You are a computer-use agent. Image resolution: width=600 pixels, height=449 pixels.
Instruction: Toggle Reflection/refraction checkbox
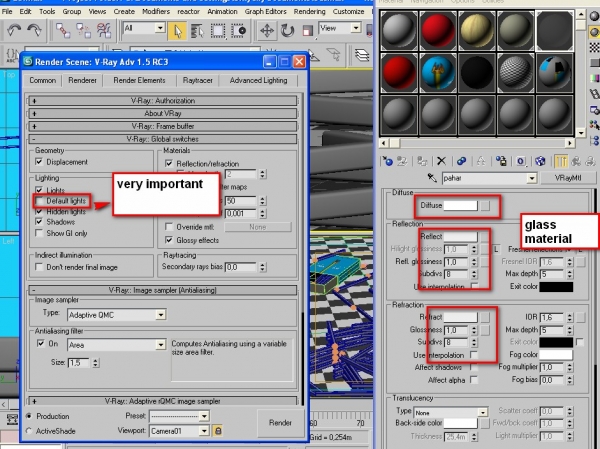pos(169,163)
